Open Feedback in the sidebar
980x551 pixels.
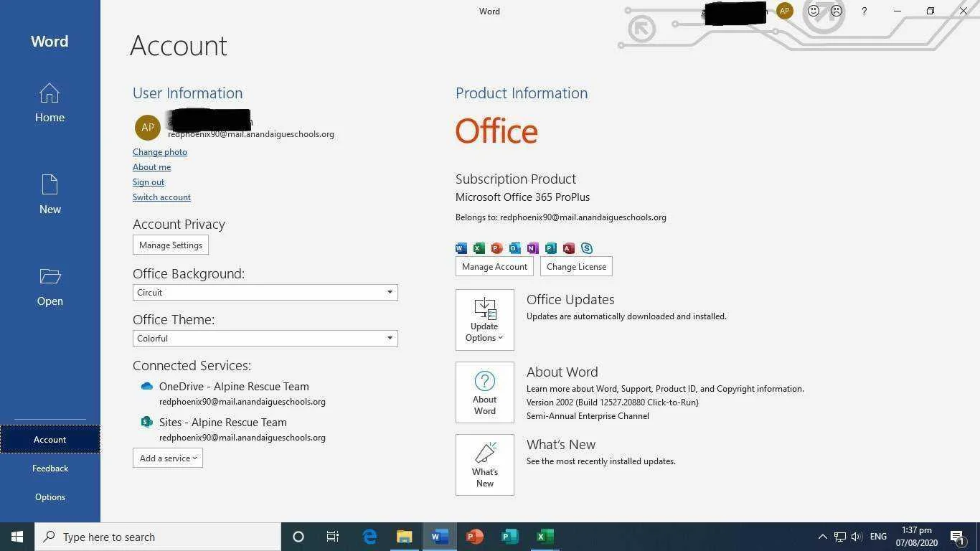pyautogui.click(x=50, y=468)
